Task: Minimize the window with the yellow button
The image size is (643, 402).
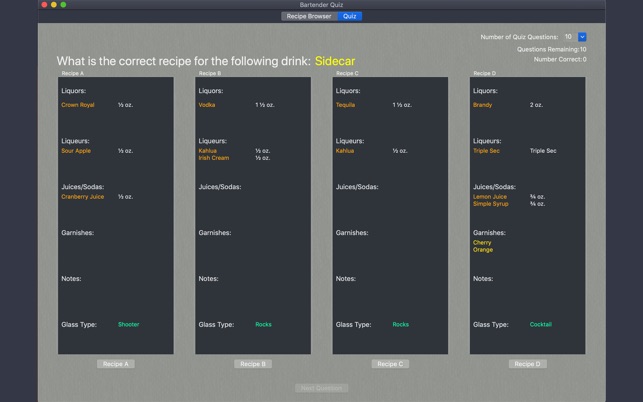Action: point(54,5)
